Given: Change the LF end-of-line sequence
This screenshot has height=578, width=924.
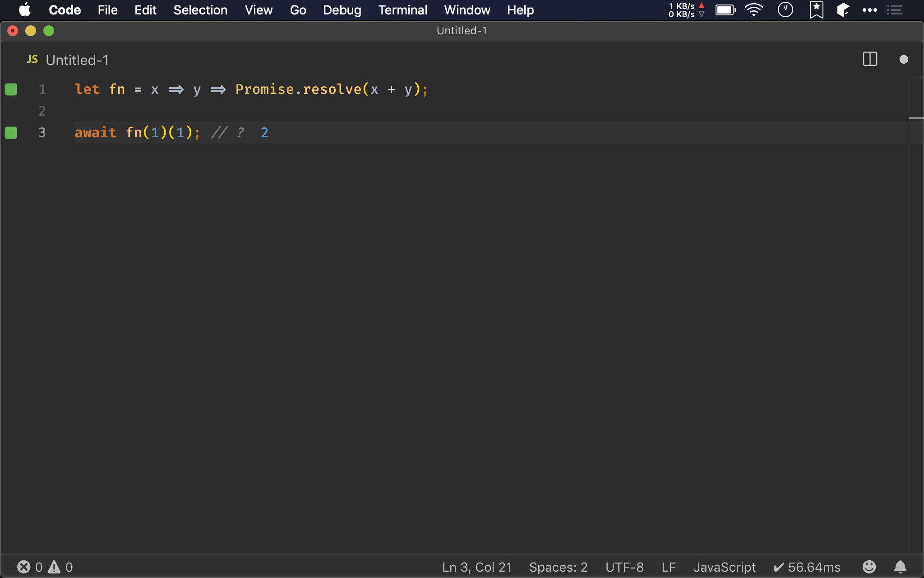Looking at the screenshot, I should coord(668,567).
